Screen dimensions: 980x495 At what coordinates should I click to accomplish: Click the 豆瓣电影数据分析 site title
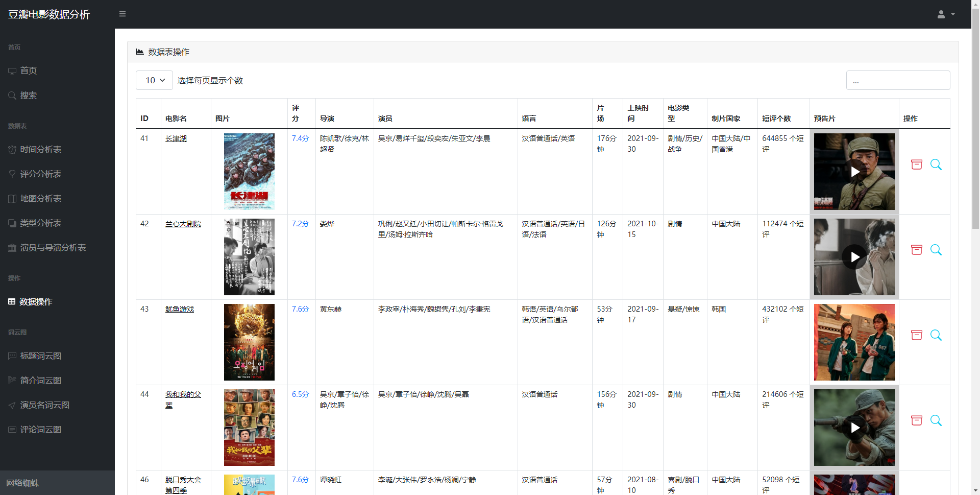(x=49, y=14)
